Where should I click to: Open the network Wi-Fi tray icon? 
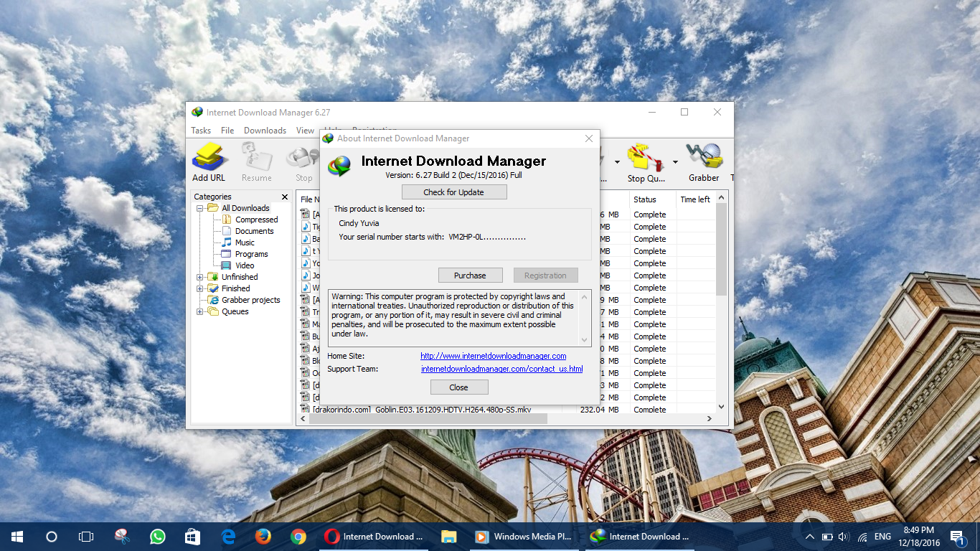862,537
